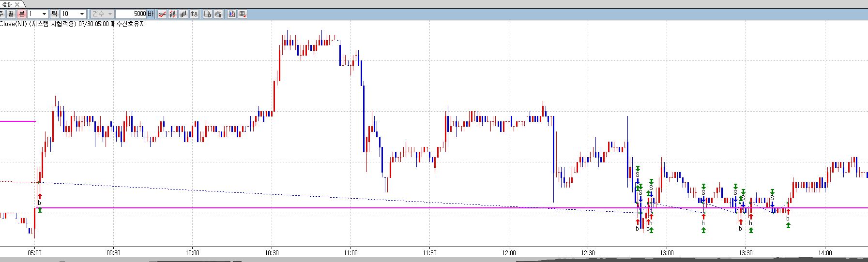The image size is (868, 262).
Task: Select the chart tab at top left
Action: (6, 4)
